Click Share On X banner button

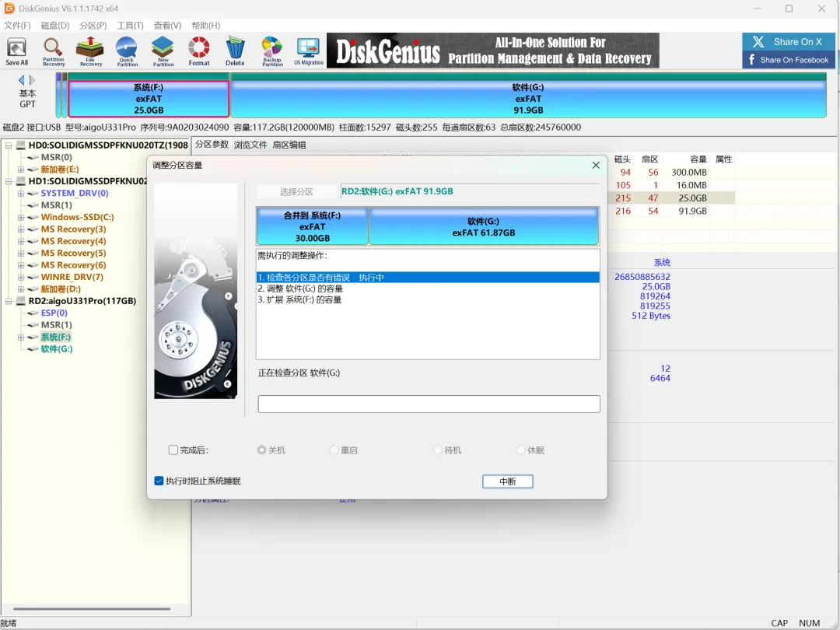pyautogui.click(x=788, y=42)
